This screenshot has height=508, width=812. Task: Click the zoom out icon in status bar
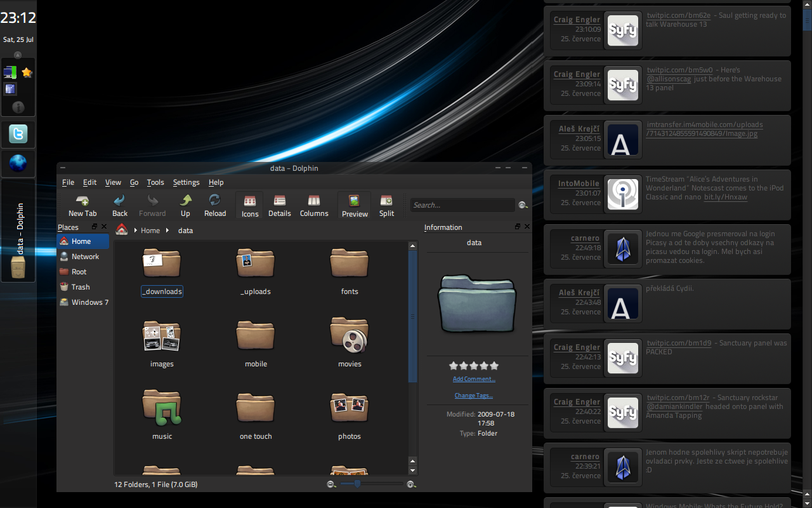click(x=331, y=485)
